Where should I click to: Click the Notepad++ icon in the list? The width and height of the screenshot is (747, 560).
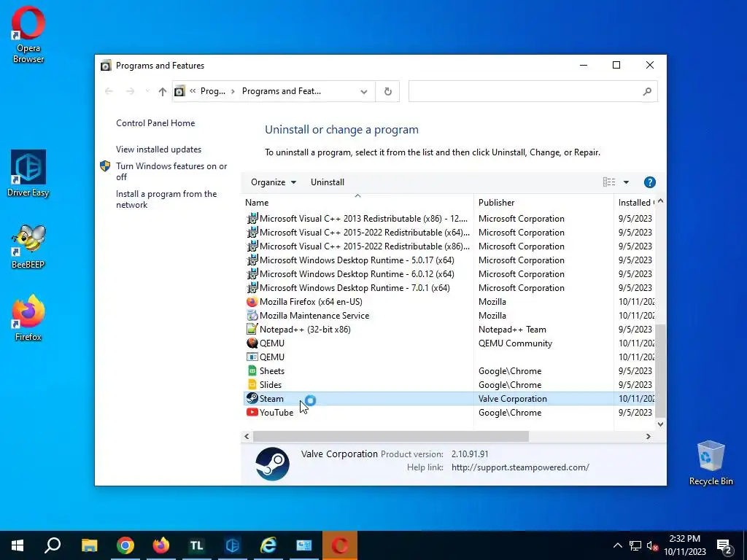(252, 330)
